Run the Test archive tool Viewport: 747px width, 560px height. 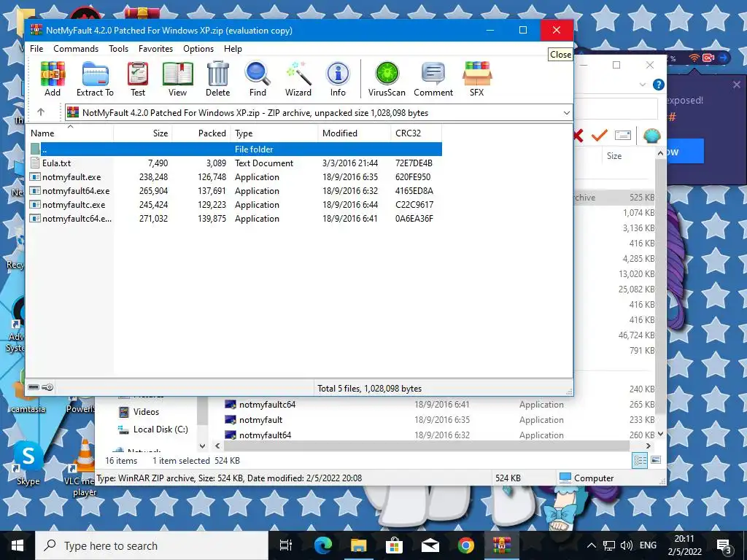click(138, 79)
